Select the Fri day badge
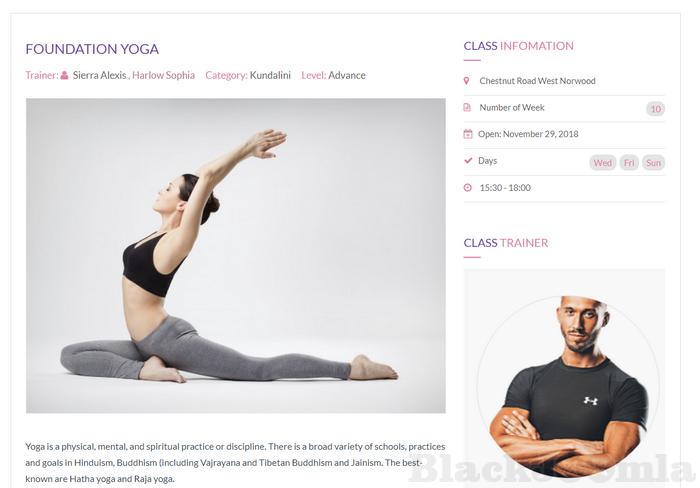Screen dimensions: 700x488 pos(629,163)
